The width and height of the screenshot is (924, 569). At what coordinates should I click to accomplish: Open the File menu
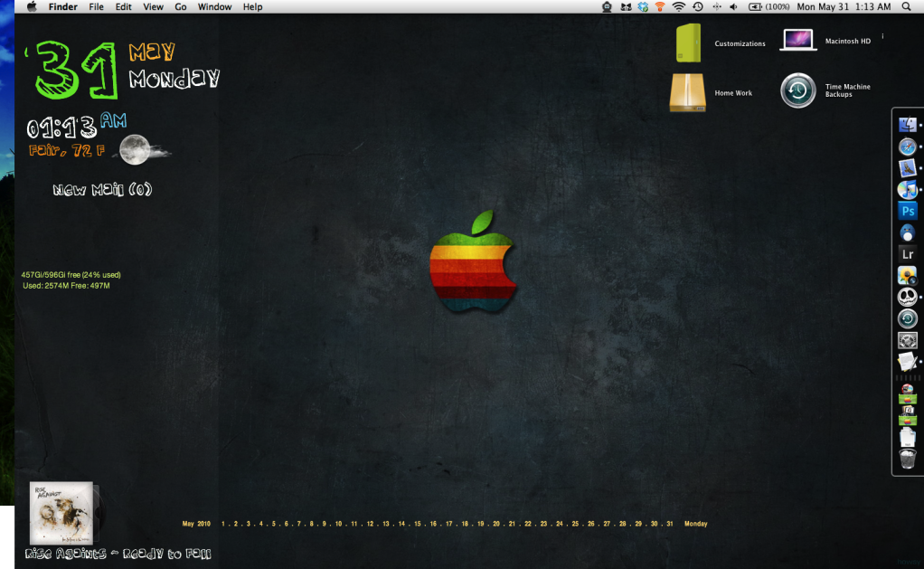click(x=96, y=7)
